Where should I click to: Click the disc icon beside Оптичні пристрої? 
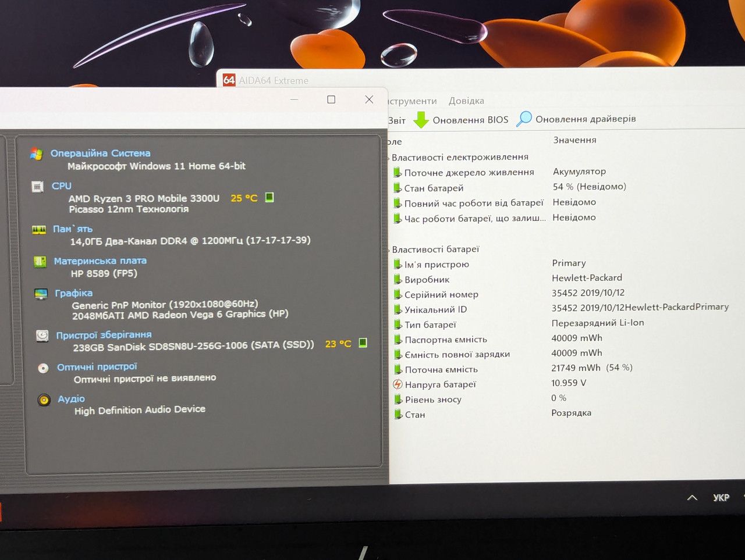(43, 368)
